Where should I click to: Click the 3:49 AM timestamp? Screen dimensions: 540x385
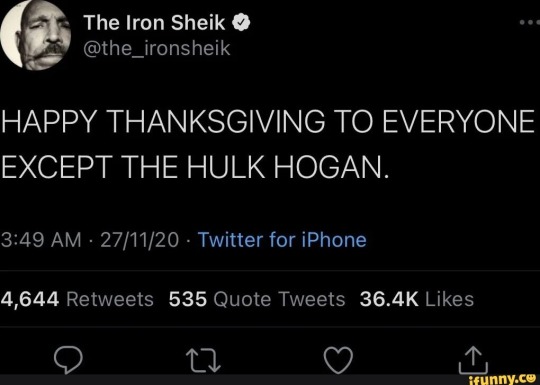(41, 240)
